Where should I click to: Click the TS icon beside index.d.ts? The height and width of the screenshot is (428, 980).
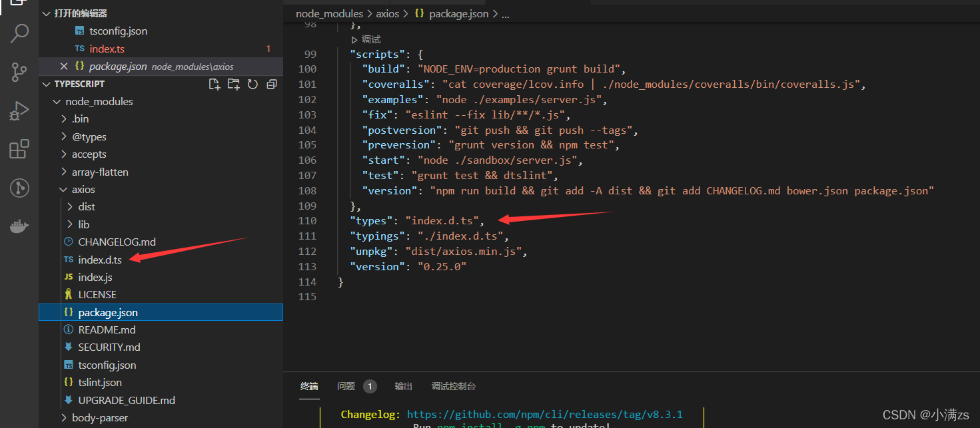68,260
